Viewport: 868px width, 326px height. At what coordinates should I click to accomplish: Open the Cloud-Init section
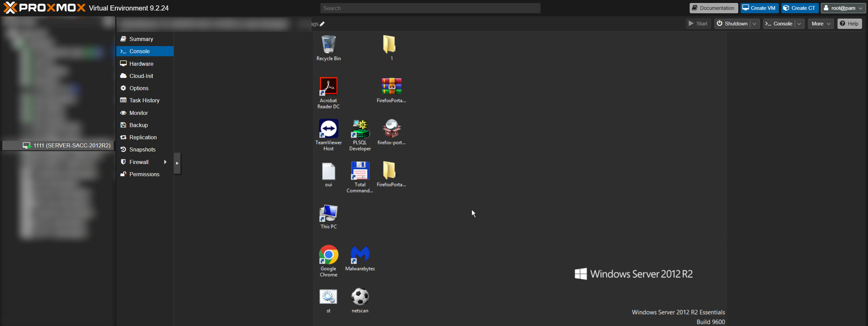pyautogui.click(x=145, y=76)
